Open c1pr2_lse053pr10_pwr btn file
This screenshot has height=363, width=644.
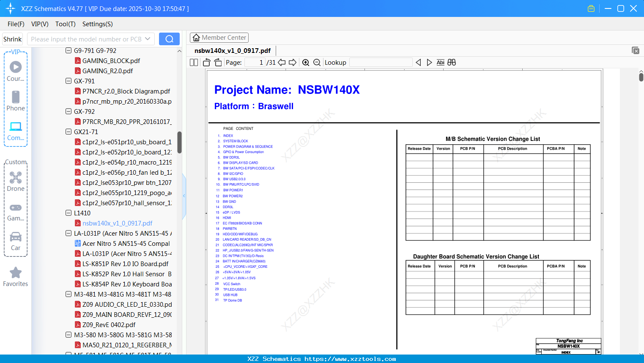(127, 182)
